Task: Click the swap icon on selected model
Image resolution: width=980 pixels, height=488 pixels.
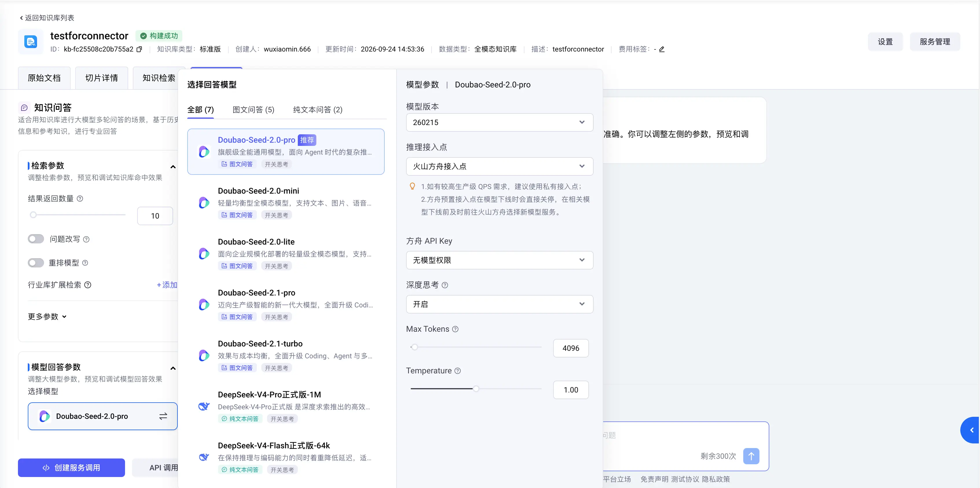Action: click(x=163, y=416)
